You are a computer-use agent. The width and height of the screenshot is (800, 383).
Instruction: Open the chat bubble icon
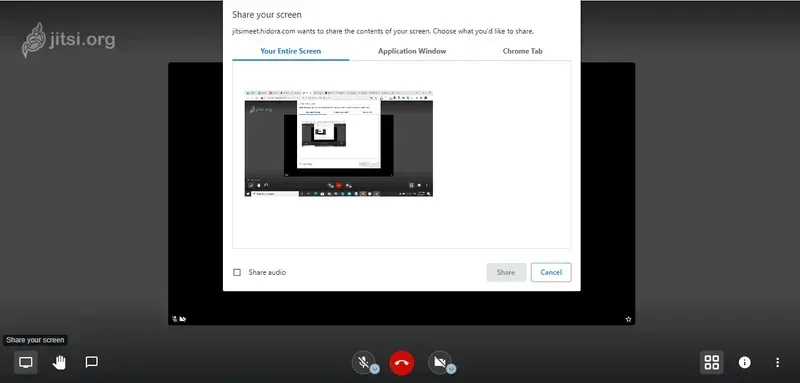click(x=91, y=362)
